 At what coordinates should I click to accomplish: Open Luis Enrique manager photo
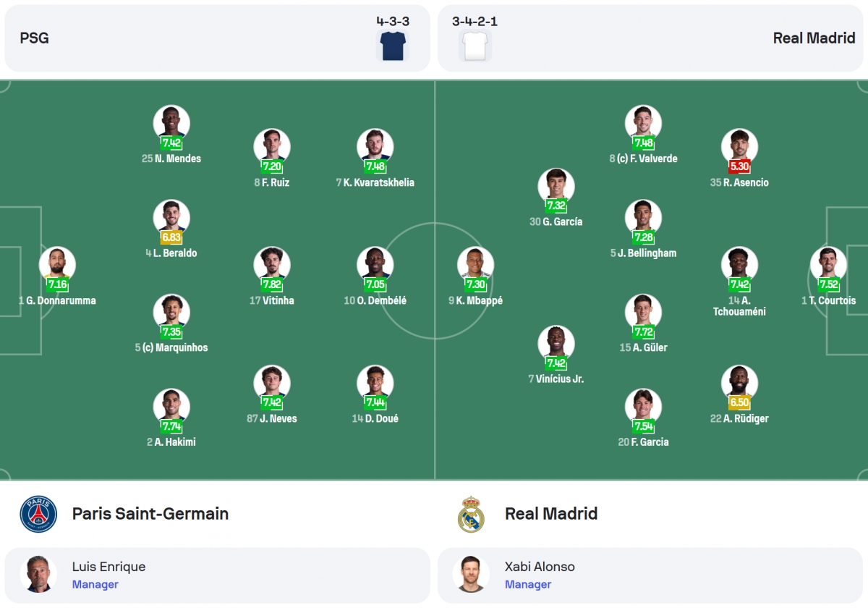[x=38, y=575]
